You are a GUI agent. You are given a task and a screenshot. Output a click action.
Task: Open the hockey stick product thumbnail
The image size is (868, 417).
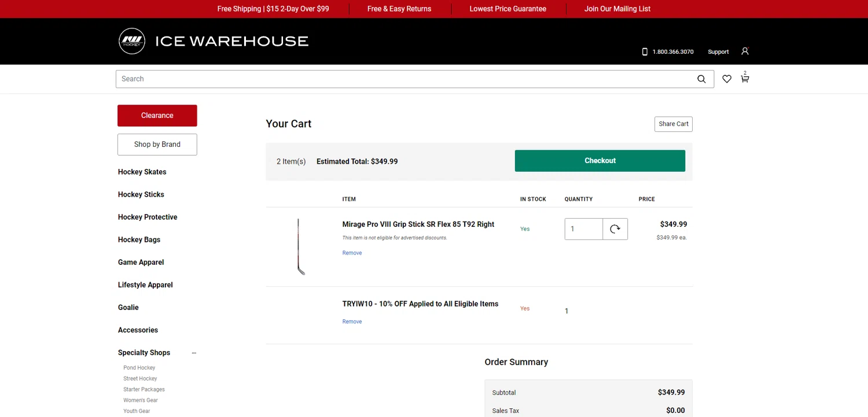tap(300, 247)
